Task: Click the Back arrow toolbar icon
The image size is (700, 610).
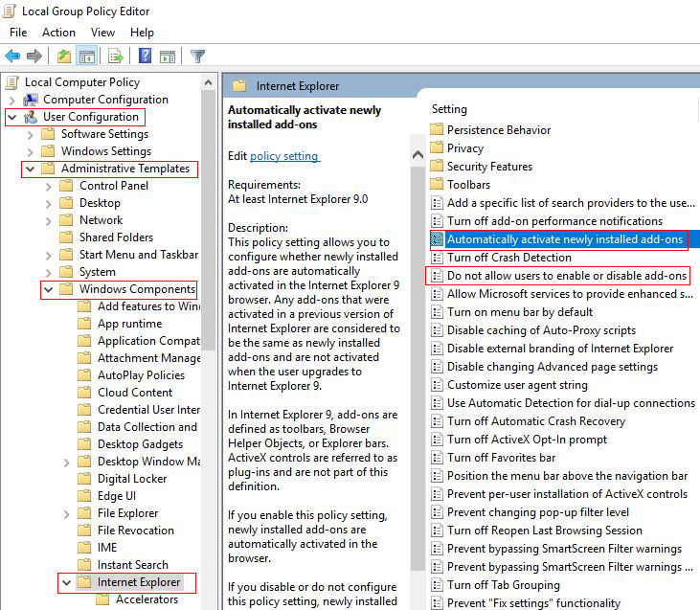Action: pyautogui.click(x=12, y=56)
